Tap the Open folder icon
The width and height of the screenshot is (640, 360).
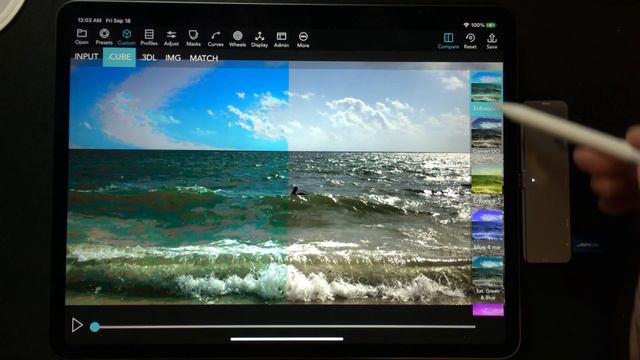click(82, 37)
